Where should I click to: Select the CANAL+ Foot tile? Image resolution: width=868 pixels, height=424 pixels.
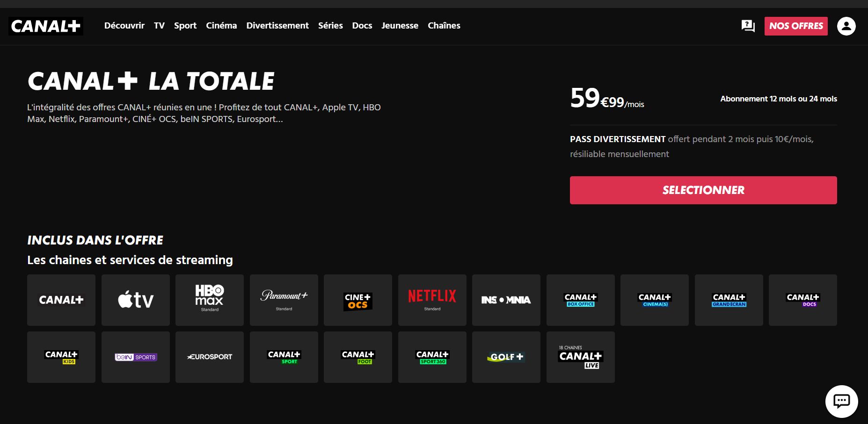[x=358, y=357]
